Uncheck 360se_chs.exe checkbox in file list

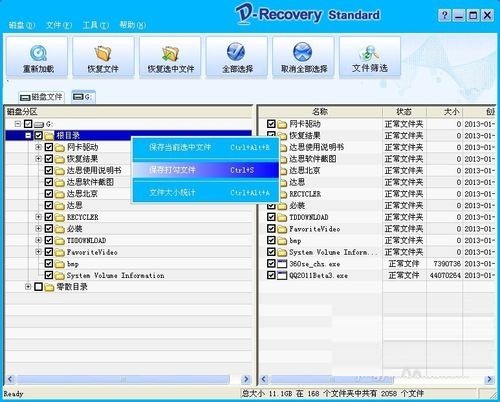(x=271, y=264)
